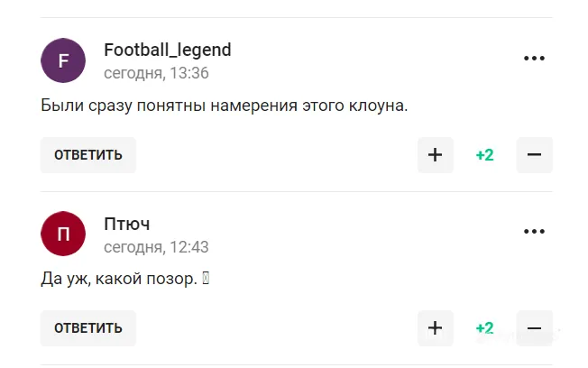Click the +2 rating on Птюч's comment
The image size is (588, 368).
(484, 328)
